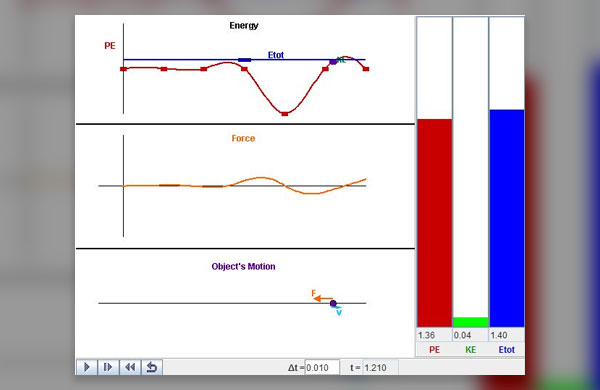The width and height of the screenshot is (600, 390).
Task: Select the purple object on the motion line
Action: click(x=333, y=304)
